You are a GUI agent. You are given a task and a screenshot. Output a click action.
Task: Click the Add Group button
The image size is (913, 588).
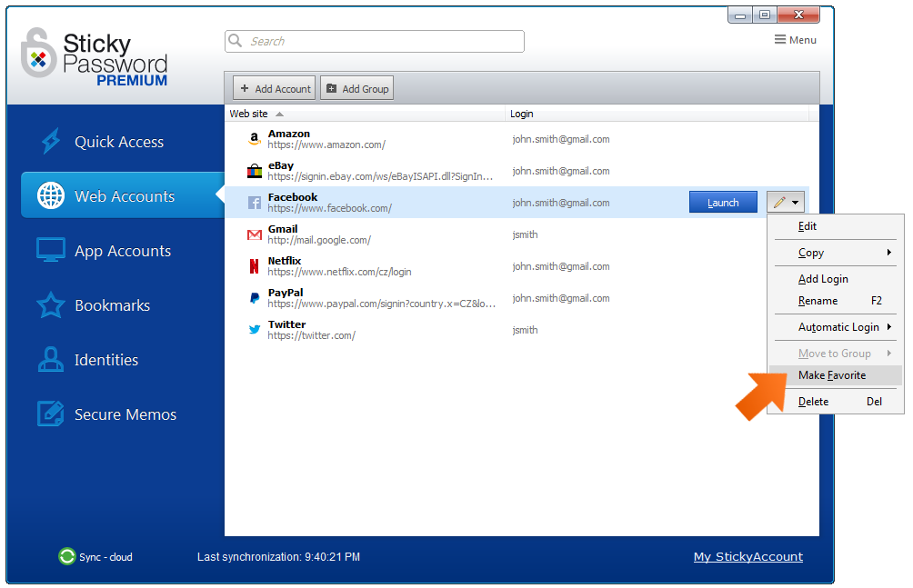click(357, 88)
